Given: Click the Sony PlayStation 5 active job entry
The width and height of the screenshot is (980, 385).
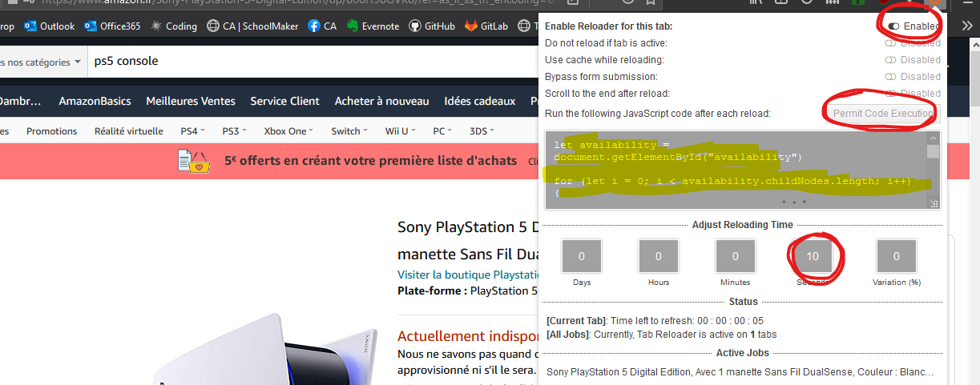Looking at the screenshot, I should pos(740,371).
